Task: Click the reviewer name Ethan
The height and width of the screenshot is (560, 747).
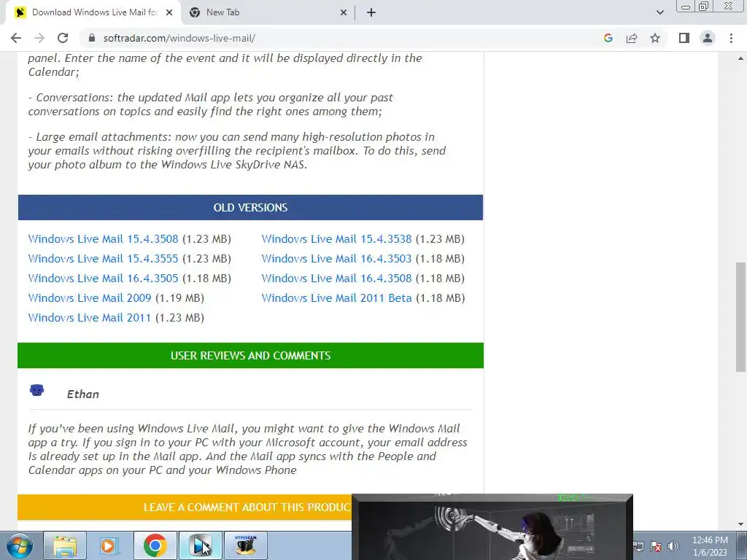Action: click(83, 394)
